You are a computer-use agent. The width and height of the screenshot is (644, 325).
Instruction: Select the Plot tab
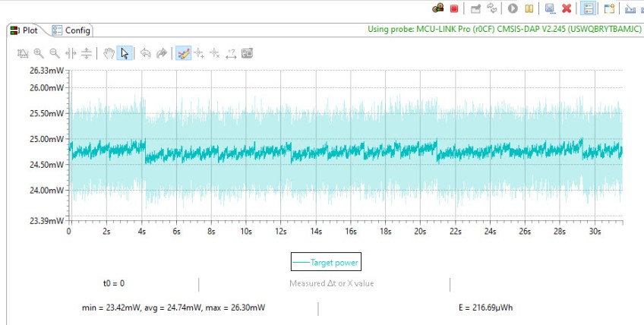[24, 30]
